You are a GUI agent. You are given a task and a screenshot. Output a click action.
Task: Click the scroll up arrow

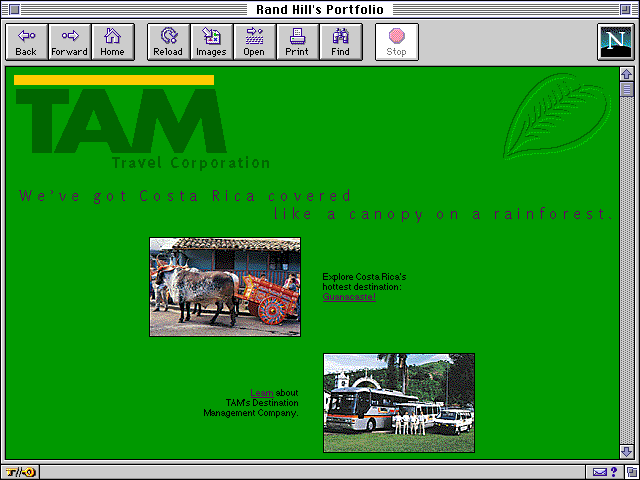pos(627,74)
